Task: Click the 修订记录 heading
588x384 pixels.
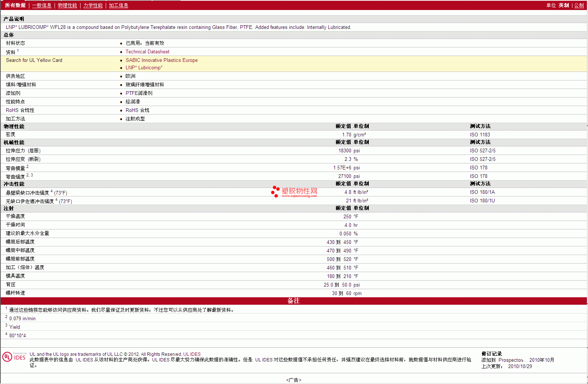Action: [492, 354]
